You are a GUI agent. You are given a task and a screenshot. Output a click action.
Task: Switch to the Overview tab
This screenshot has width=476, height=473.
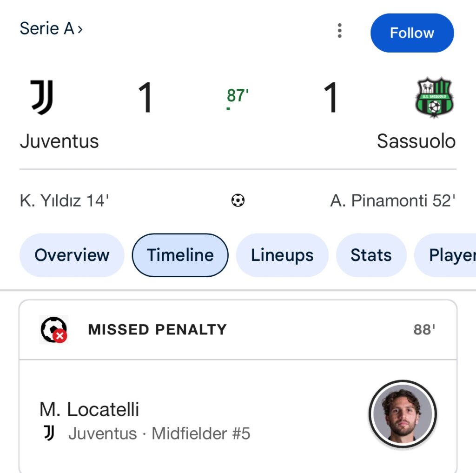tap(72, 255)
